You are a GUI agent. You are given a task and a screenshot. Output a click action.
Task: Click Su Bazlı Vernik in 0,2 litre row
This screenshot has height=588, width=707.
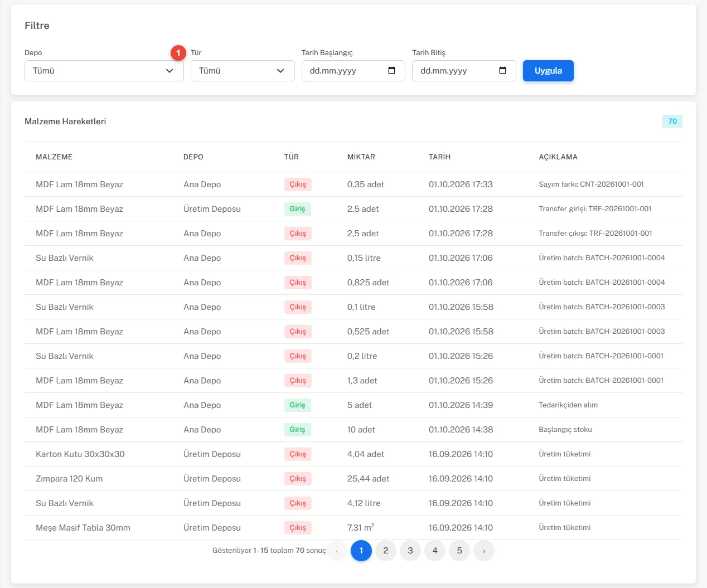pyautogui.click(x=65, y=356)
